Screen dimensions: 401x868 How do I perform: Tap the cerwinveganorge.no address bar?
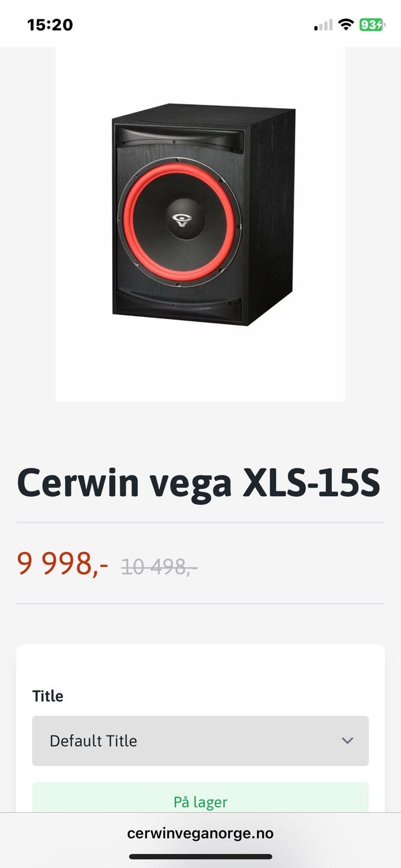click(x=200, y=833)
